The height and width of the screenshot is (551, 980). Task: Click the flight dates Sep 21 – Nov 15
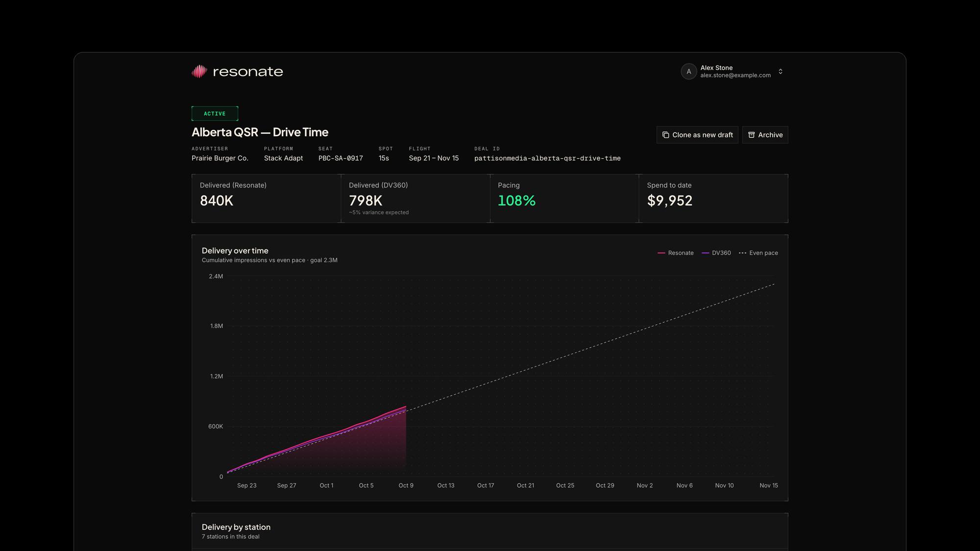click(434, 158)
